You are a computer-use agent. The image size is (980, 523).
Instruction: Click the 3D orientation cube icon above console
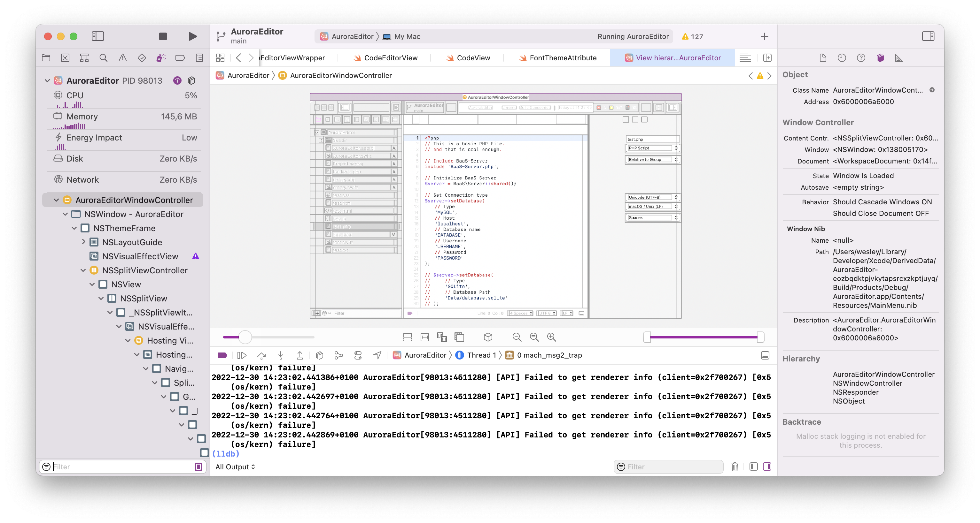(x=488, y=337)
